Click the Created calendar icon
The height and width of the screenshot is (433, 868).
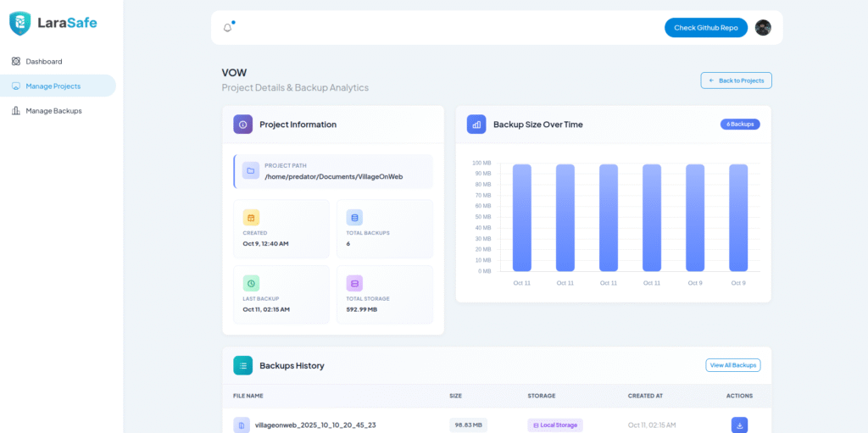(x=251, y=218)
